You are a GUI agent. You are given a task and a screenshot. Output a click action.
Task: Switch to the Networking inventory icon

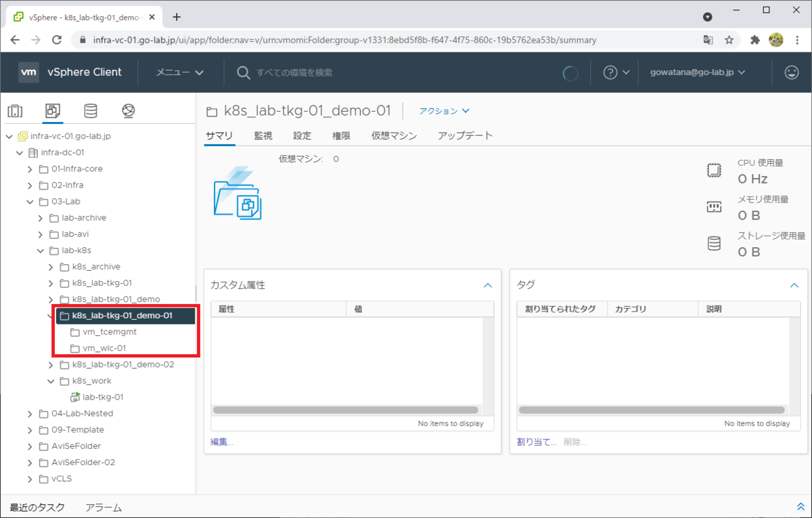click(129, 111)
